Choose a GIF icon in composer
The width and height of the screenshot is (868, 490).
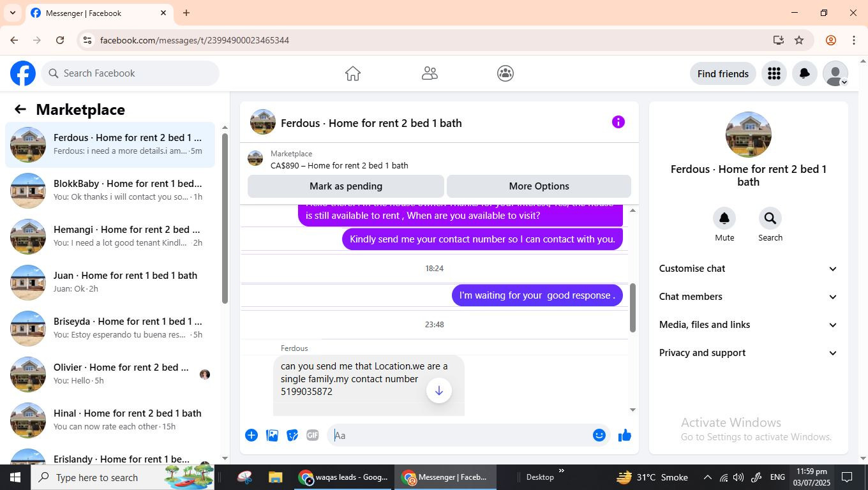(312, 435)
